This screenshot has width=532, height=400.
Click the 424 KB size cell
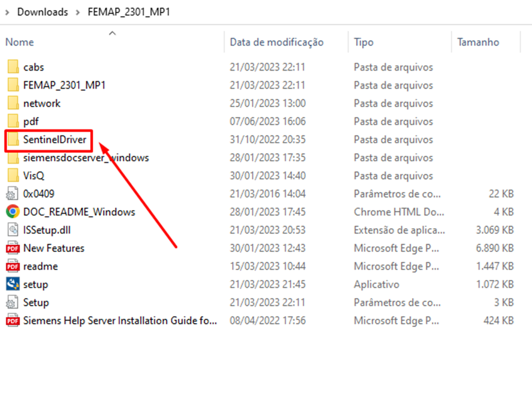(x=499, y=320)
